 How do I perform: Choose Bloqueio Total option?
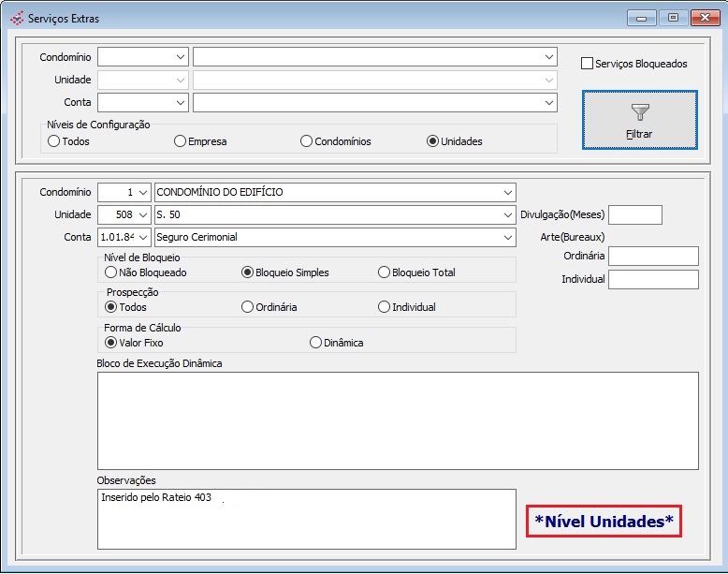pos(384,272)
